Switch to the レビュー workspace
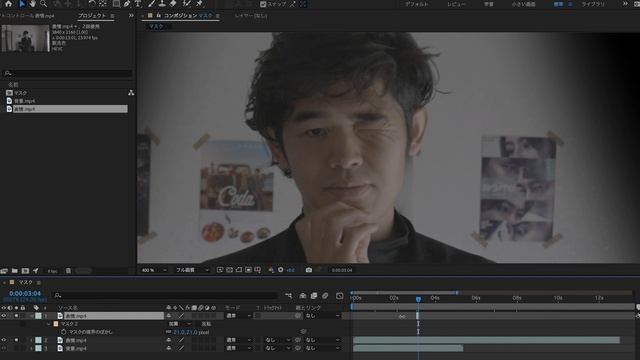The image size is (640, 360). click(456, 4)
